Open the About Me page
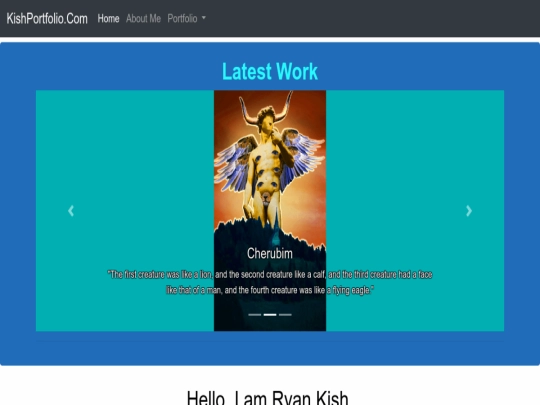 click(143, 18)
